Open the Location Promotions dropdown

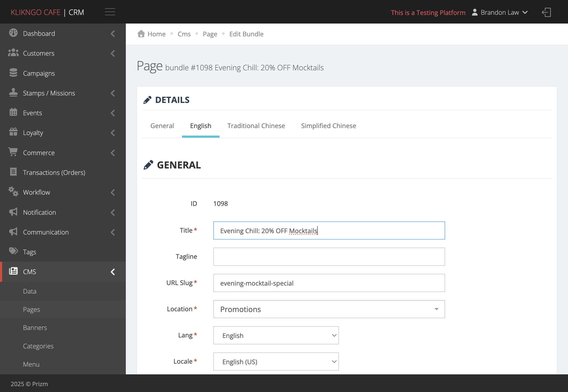click(329, 309)
